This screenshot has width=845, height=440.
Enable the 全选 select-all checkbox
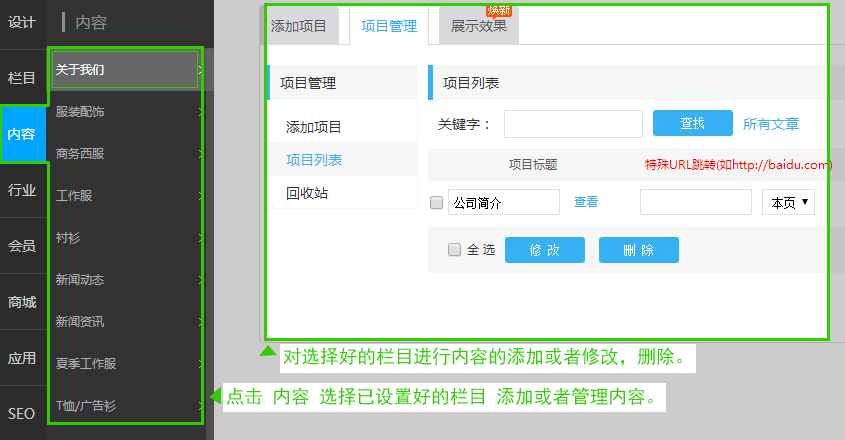455,250
